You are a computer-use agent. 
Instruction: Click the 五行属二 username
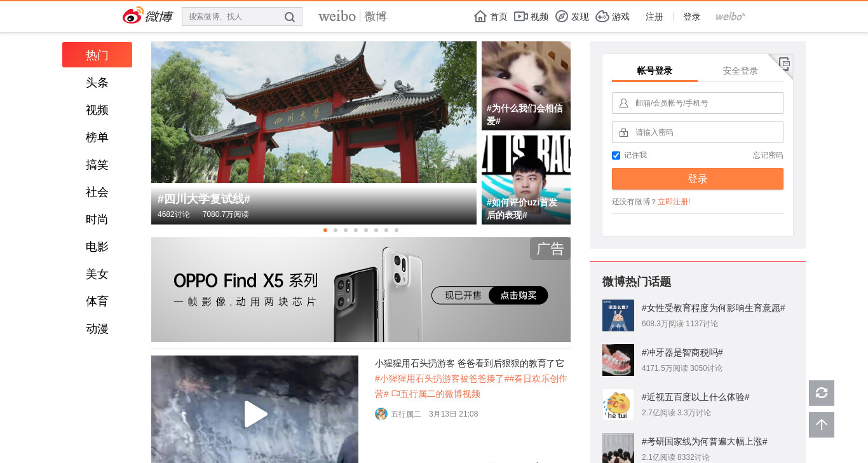[406, 414]
